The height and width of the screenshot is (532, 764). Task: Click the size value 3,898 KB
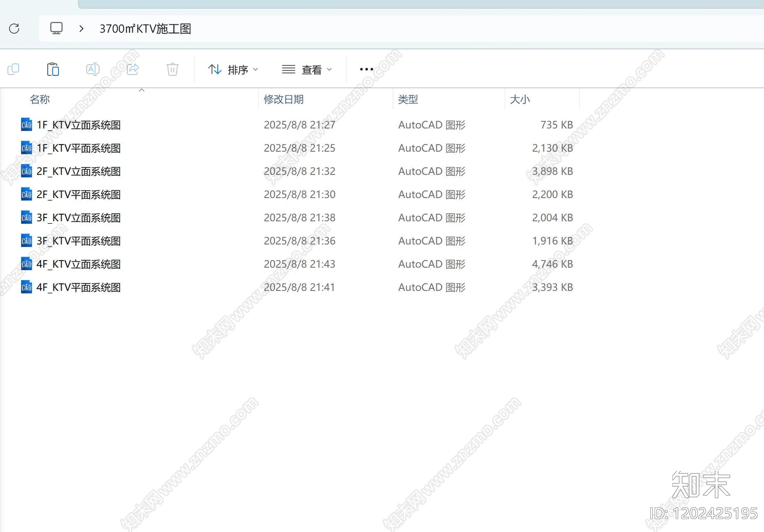click(552, 171)
